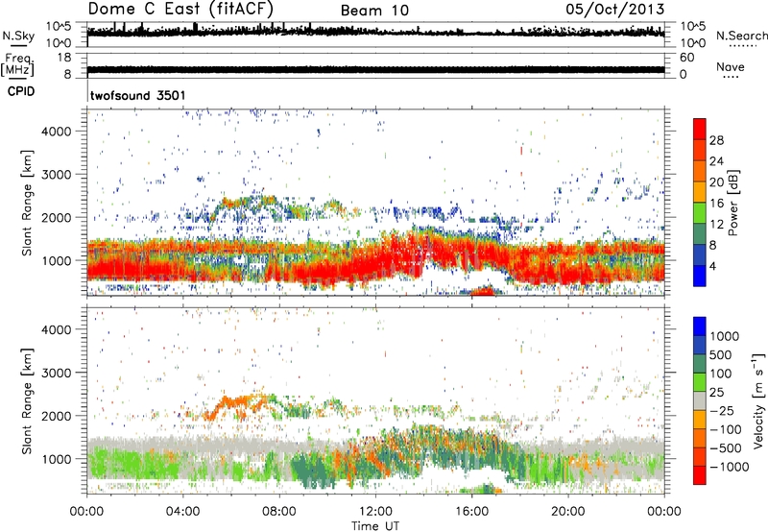Select the '60' Nave axis value

(x=686, y=58)
